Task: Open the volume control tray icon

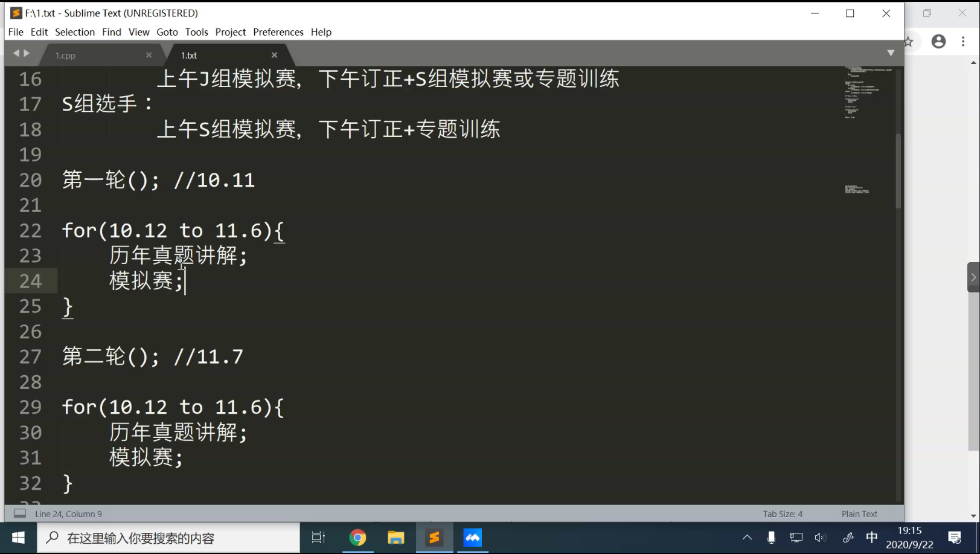Action: pyautogui.click(x=820, y=538)
